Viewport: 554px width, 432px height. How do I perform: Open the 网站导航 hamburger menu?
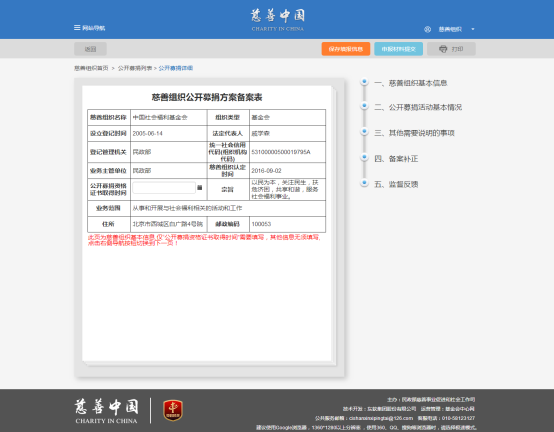89,28
